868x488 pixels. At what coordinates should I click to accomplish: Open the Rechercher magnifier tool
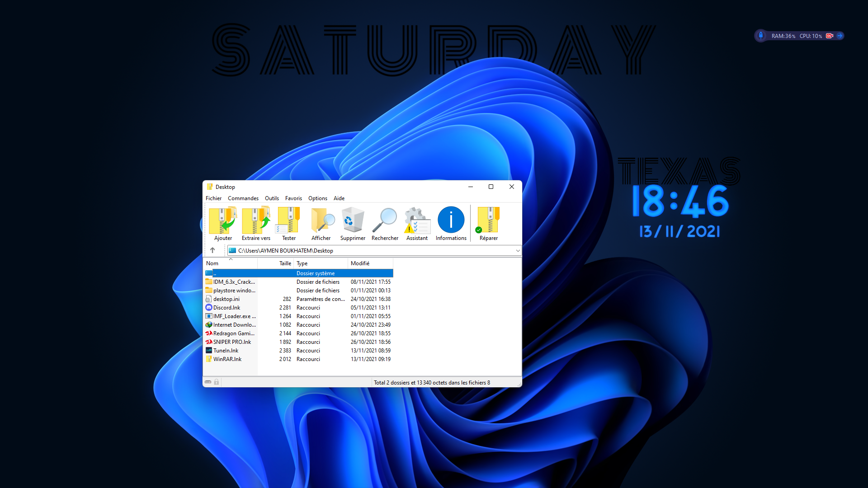(385, 221)
